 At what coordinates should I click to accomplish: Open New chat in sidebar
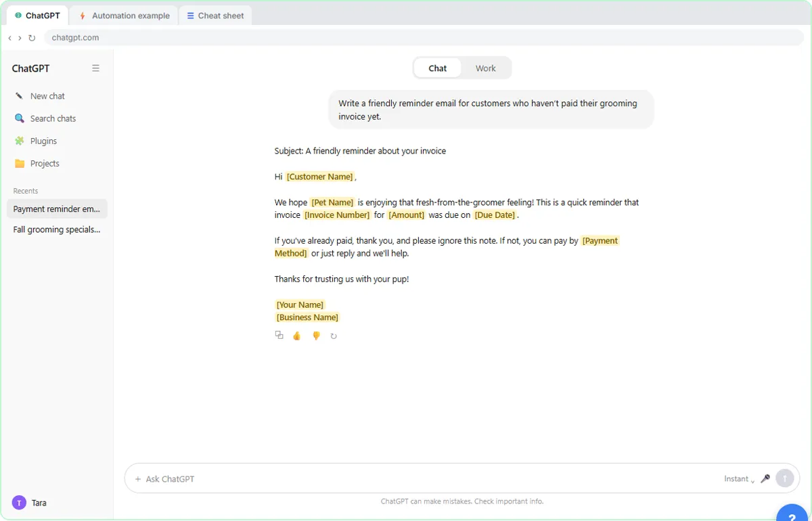point(57,96)
